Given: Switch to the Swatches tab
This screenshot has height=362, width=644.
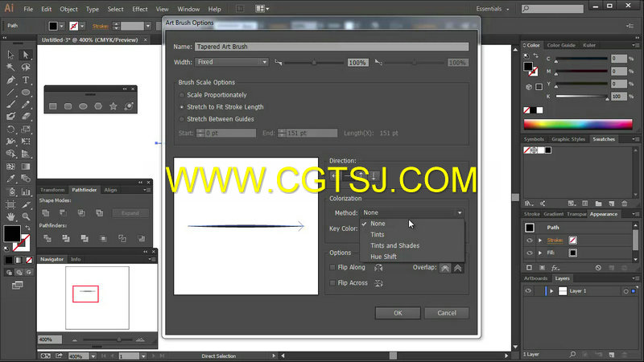Looking at the screenshot, I should 603,139.
